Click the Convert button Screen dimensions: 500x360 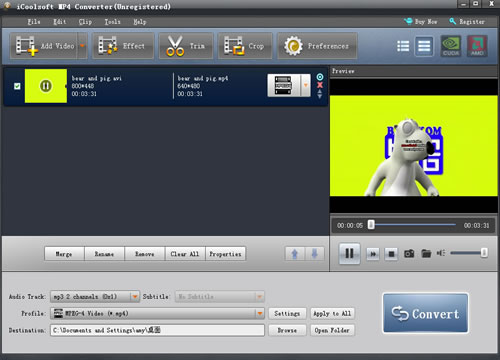pyautogui.click(x=425, y=313)
